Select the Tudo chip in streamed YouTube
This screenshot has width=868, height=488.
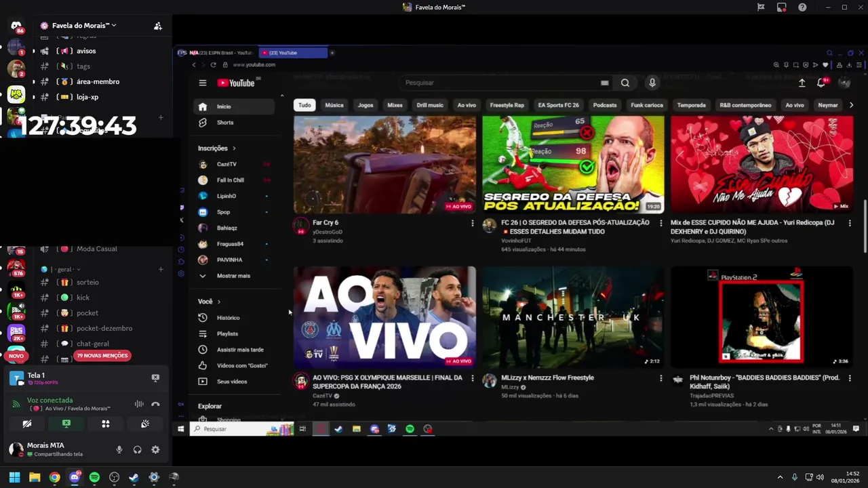304,105
